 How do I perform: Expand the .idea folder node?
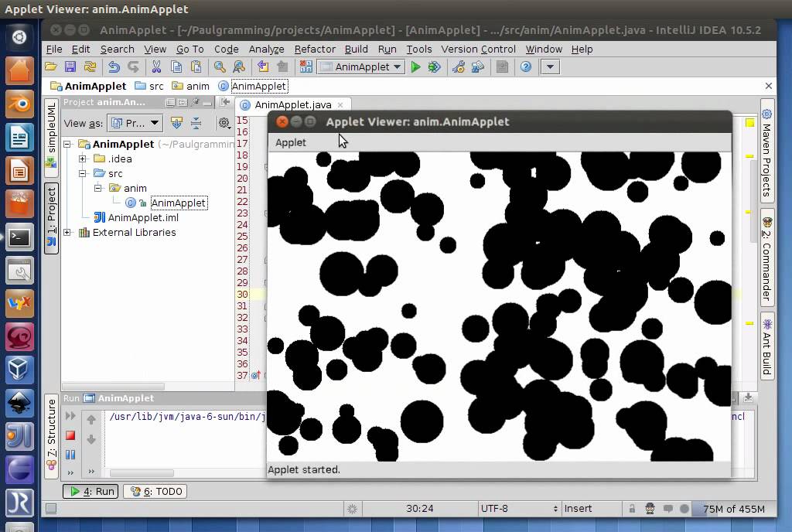tap(82, 159)
